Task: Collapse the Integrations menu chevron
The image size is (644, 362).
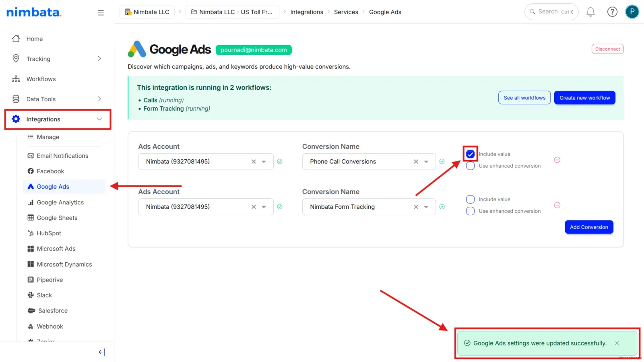Action: click(x=99, y=119)
